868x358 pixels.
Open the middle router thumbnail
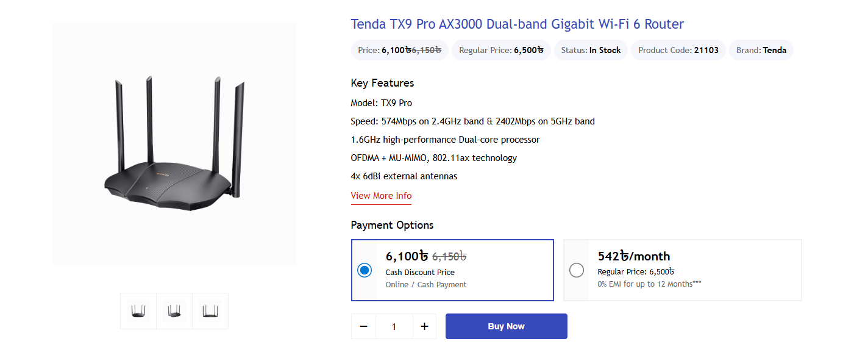pos(174,311)
